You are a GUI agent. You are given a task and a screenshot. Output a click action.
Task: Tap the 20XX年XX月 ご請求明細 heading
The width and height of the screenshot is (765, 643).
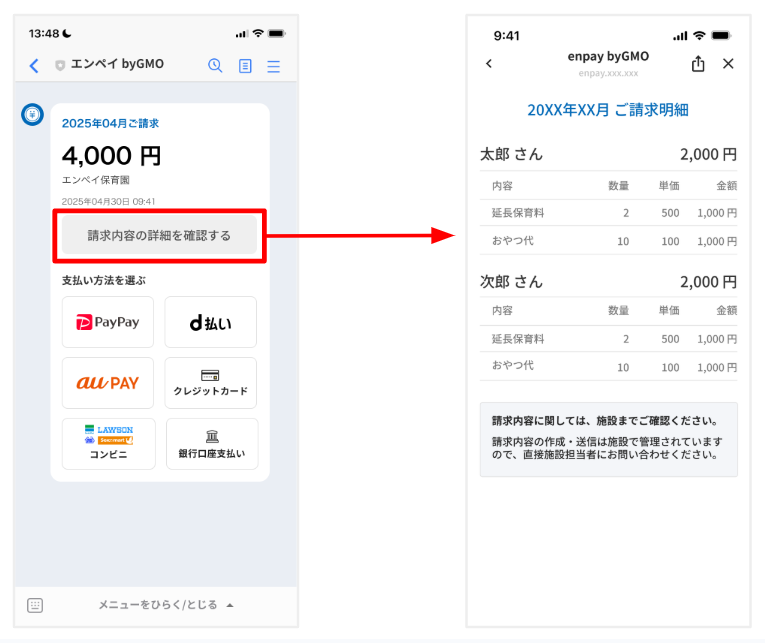608,110
